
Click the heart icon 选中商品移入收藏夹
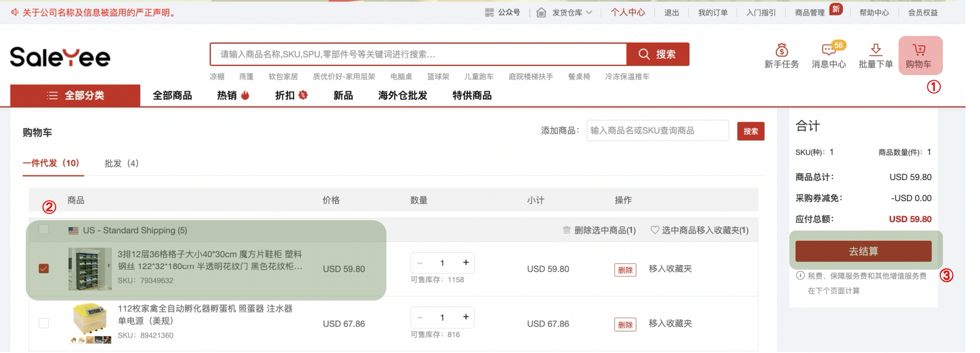pos(655,230)
